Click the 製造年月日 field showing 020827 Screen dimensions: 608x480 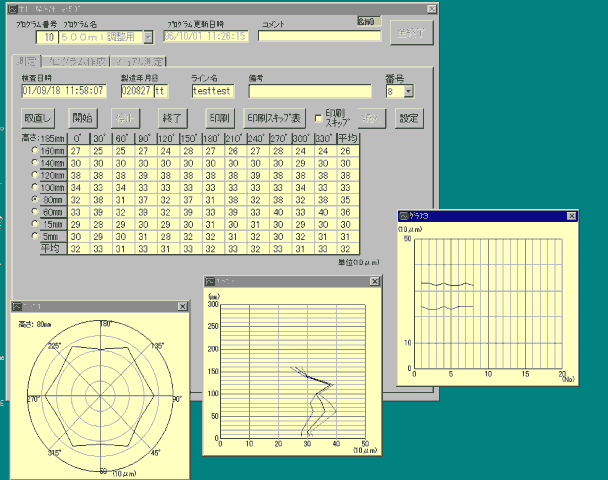[137, 91]
